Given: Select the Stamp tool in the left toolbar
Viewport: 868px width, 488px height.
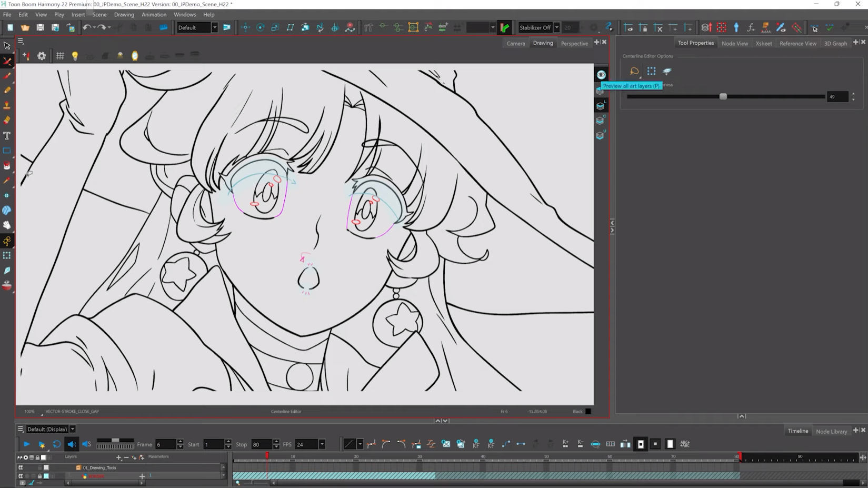Looking at the screenshot, I should 7,105.
